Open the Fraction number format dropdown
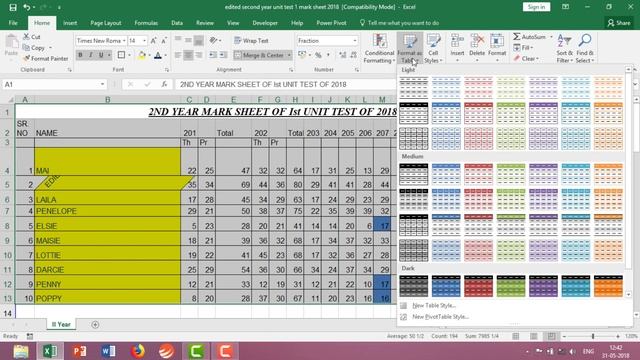 click(355, 40)
